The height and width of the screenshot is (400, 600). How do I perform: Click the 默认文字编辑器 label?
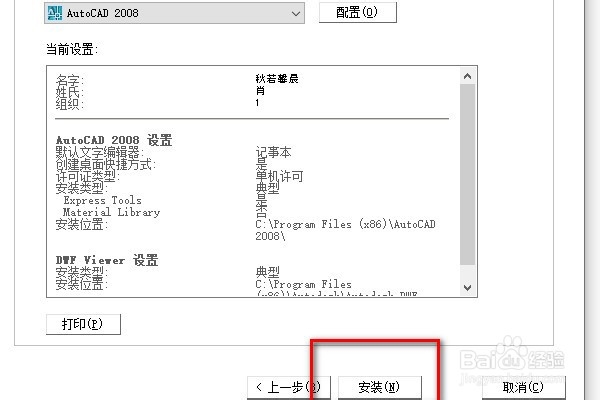[x=99, y=152]
